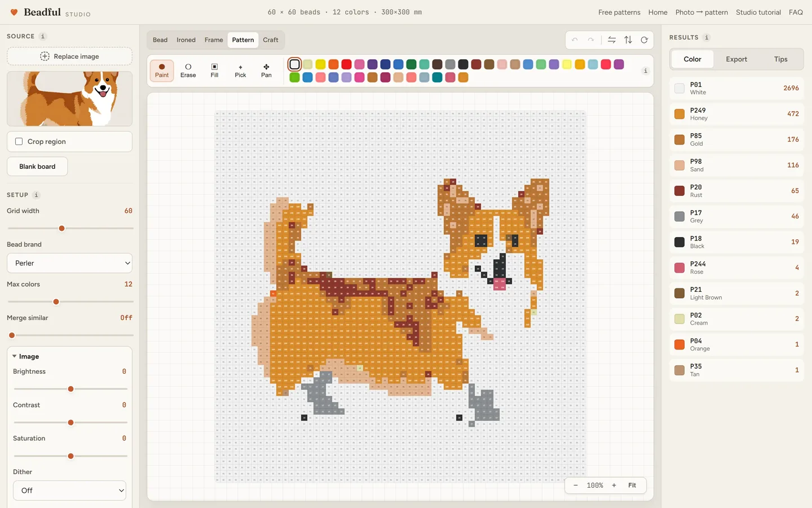Open the Dither dropdown
Screen dimensions: 812x508
tap(69, 491)
